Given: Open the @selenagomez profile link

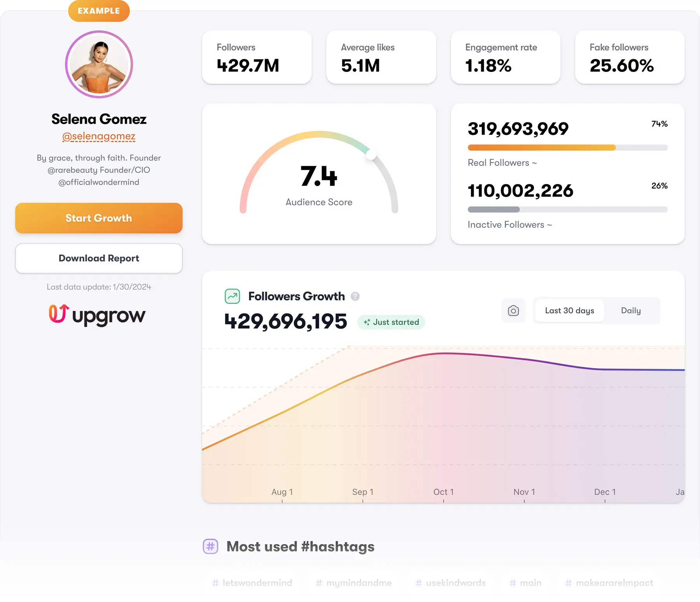Looking at the screenshot, I should click(99, 136).
